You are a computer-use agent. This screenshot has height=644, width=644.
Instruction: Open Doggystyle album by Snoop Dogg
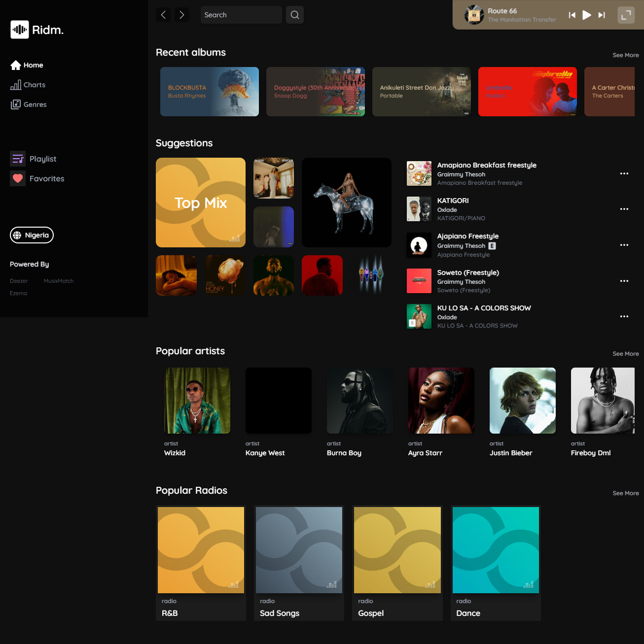316,92
